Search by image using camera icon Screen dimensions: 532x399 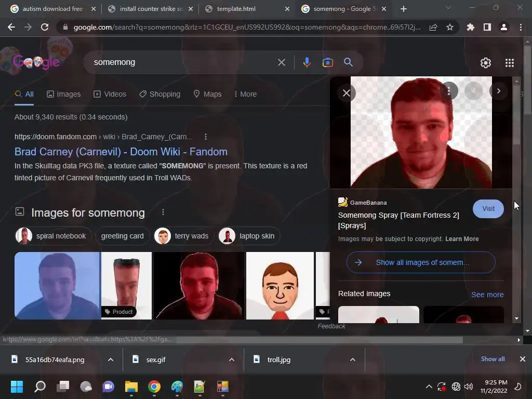(x=327, y=62)
